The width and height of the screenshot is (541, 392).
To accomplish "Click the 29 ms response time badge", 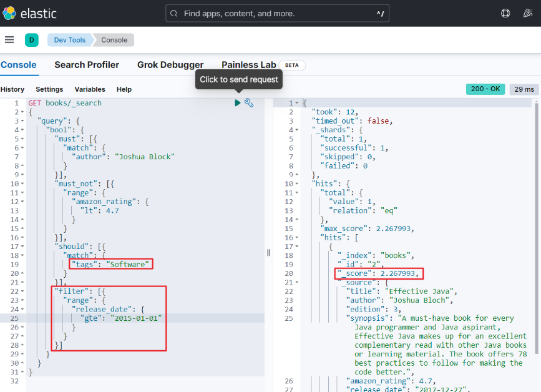I will (x=524, y=89).
